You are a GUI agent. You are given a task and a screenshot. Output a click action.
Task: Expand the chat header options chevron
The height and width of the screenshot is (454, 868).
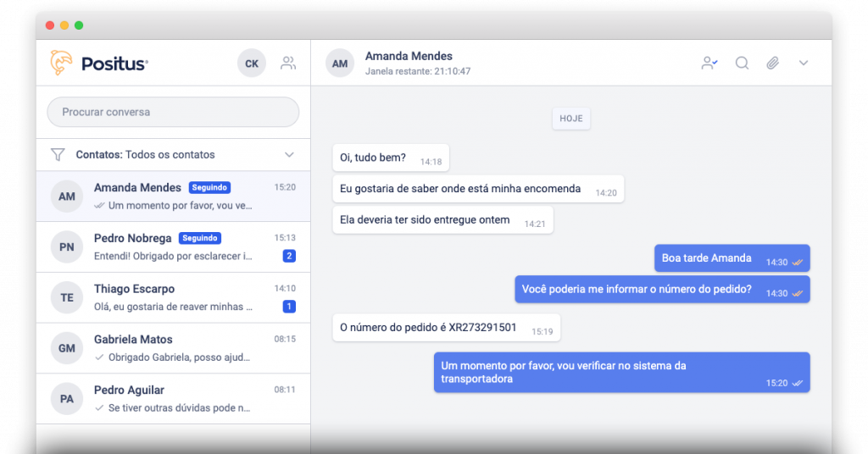coord(804,63)
